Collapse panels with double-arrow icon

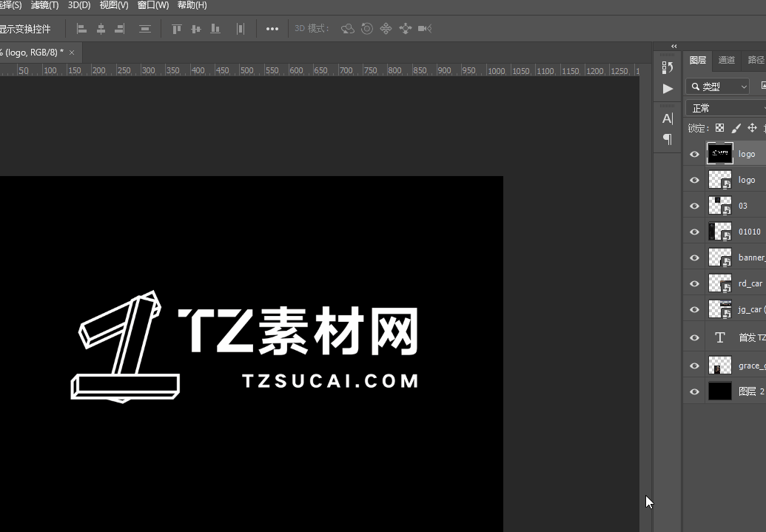coord(674,47)
